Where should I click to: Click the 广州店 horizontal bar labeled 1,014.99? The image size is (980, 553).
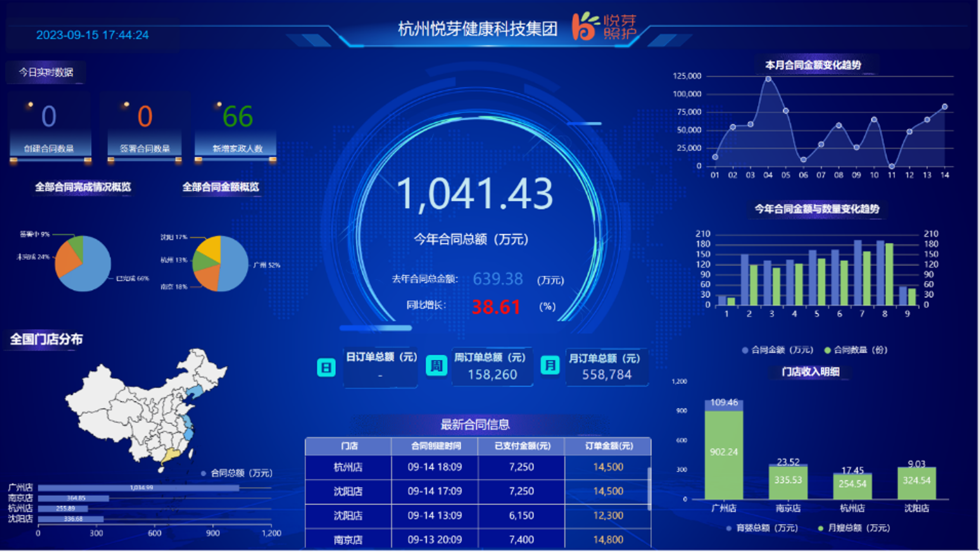click(138, 488)
